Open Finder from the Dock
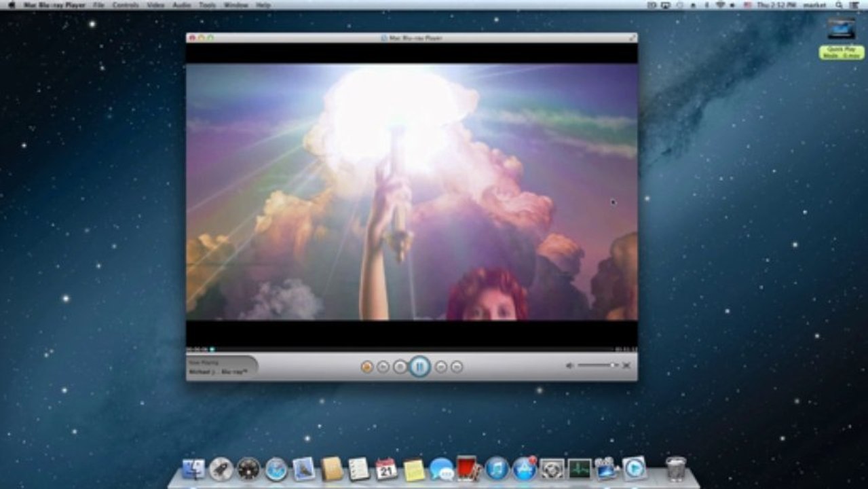The height and width of the screenshot is (489, 868). pos(193,469)
